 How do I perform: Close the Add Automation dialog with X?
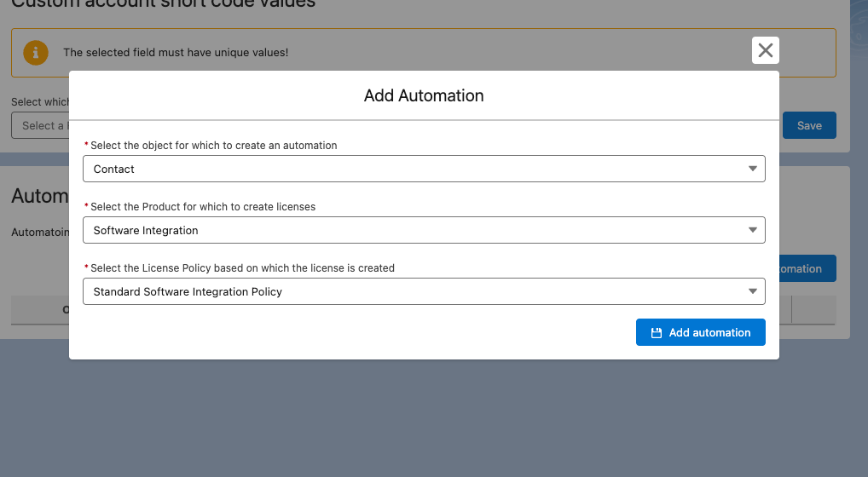pos(765,50)
